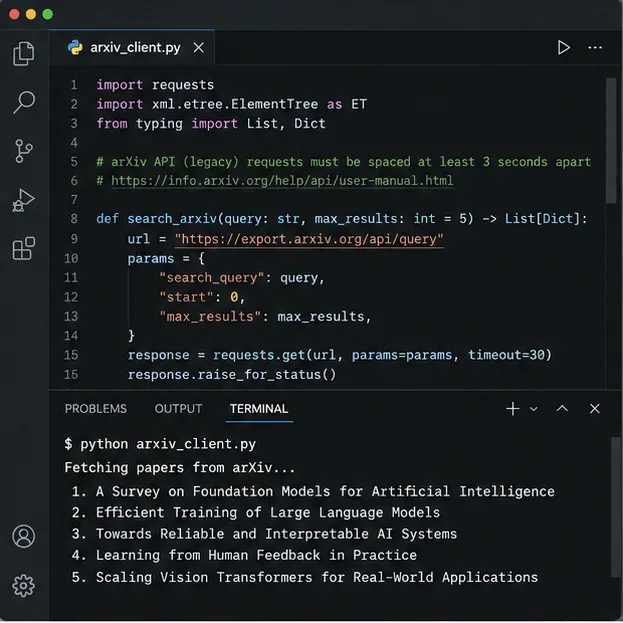Create a new terminal with plus icon

513,408
